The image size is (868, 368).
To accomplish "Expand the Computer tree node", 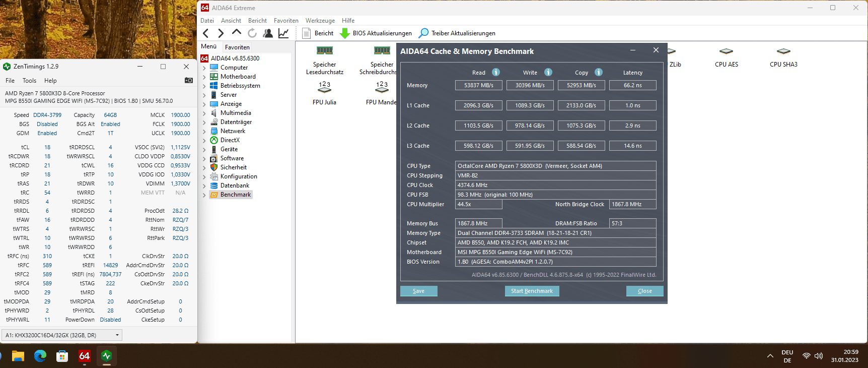I will (x=204, y=68).
